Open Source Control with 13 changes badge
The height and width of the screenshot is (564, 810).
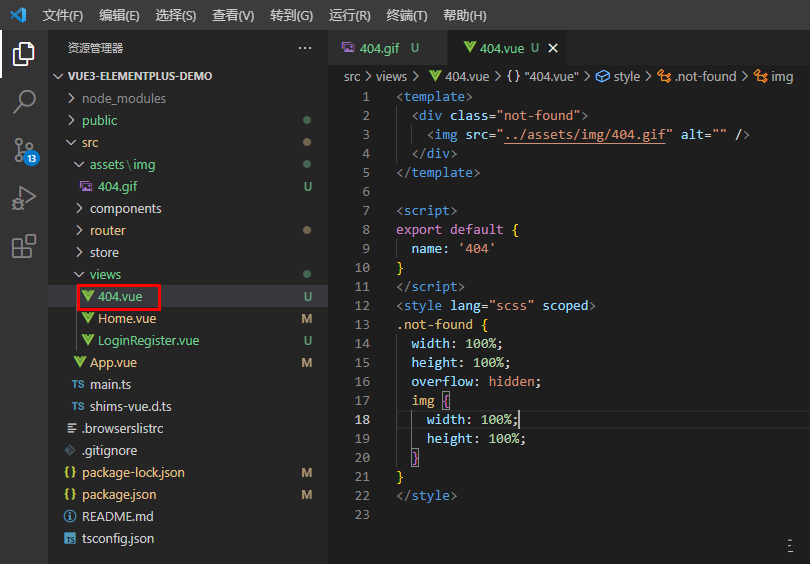pos(25,150)
